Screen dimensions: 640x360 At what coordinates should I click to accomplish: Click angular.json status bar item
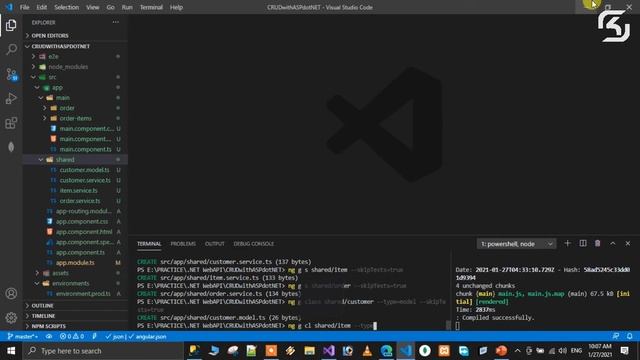148,336
